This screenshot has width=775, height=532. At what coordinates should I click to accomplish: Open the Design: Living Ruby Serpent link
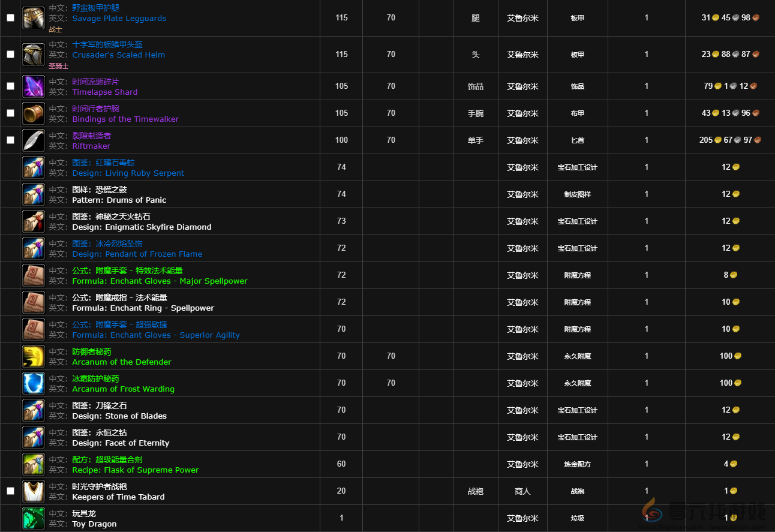coord(128,173)
